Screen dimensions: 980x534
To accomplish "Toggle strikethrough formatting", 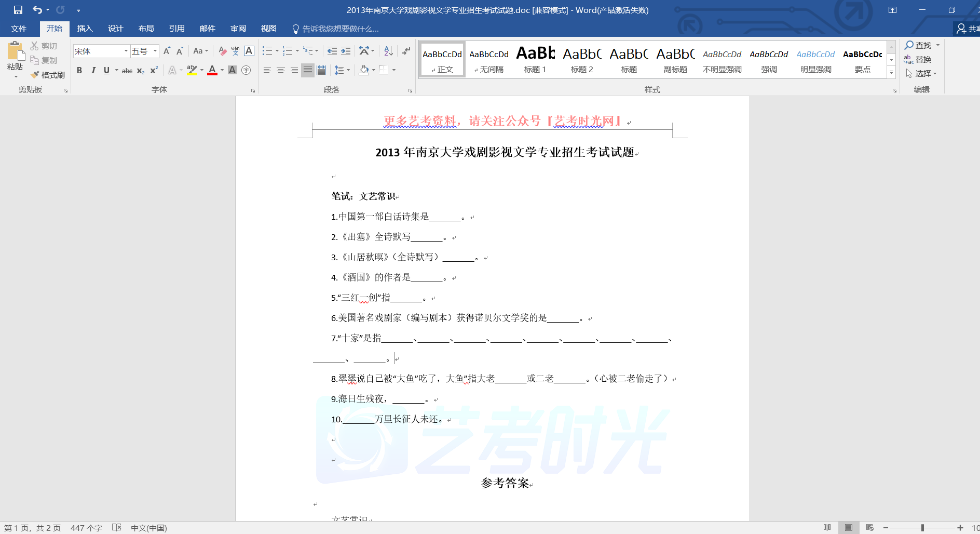I will (127, 71).
